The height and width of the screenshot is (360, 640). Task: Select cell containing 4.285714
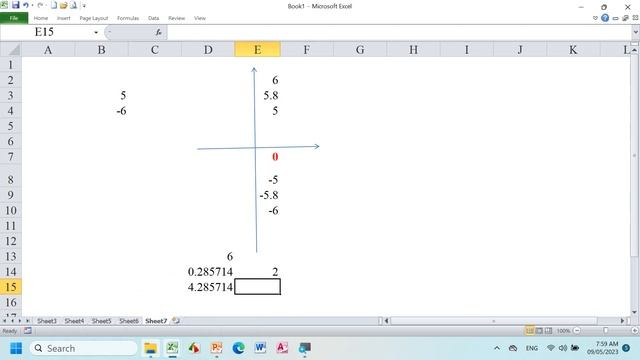[x=208, y=287]
